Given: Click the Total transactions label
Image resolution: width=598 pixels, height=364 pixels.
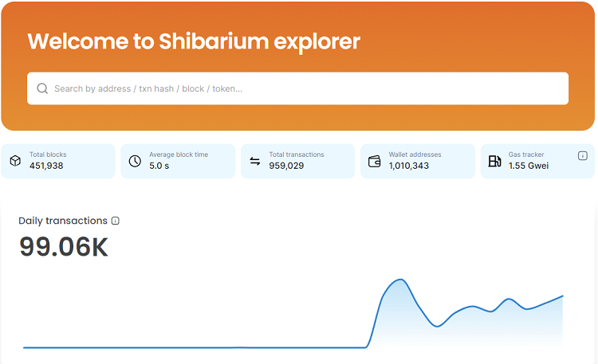Looking at the screenshot, I should [297, 155].
